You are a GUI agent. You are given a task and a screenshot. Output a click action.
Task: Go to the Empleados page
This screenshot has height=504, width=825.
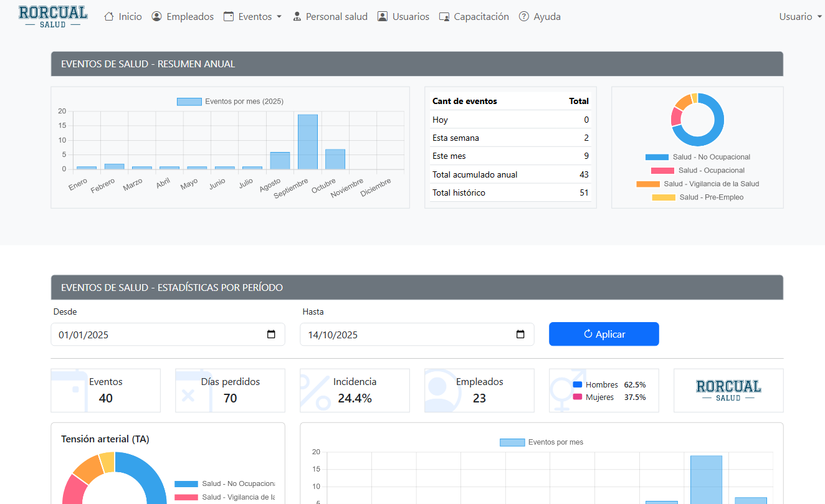pyautogui.click(x=189, y=17)
